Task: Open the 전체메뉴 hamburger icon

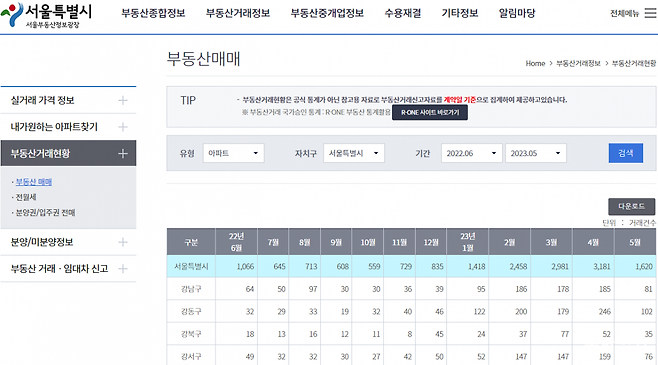Action: point(650,13)
